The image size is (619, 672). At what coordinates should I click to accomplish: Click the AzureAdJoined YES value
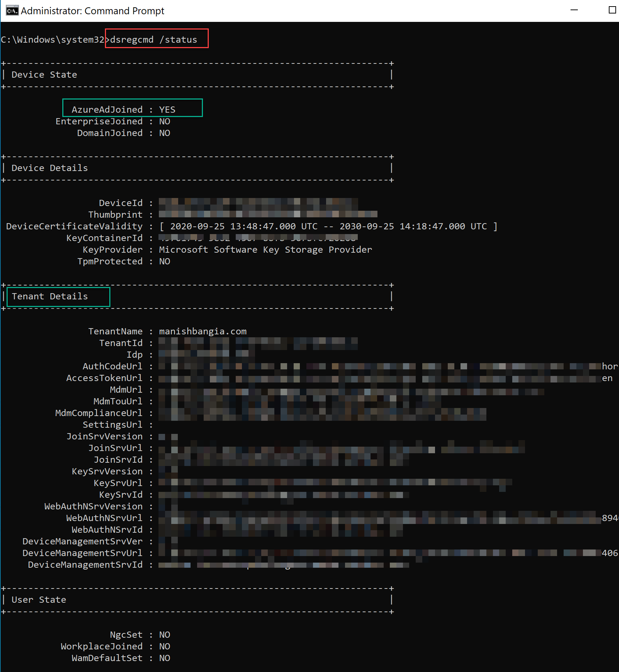(167, 110)
